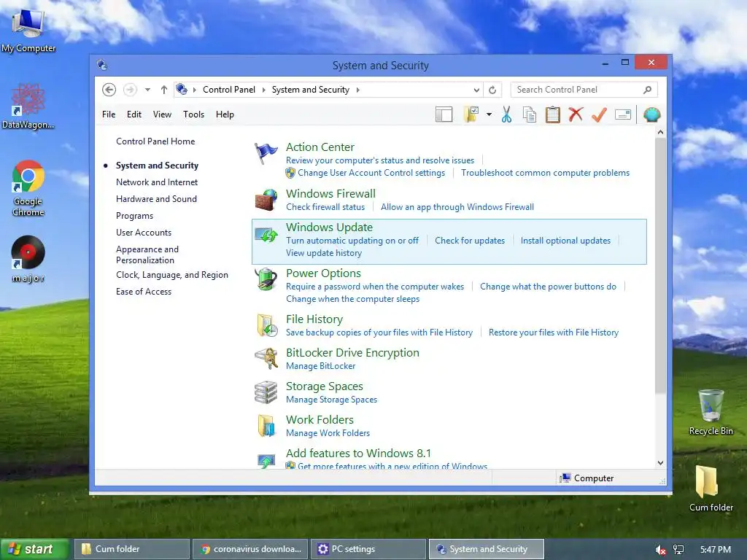Open Control Panel Home
Image resolution: width=747 pixels, height=560 pixels.
pyautogui.click(x=155, y=141)
